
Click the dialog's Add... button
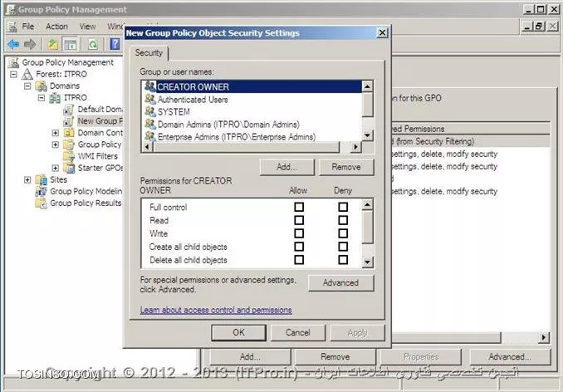pyautogui.click(x=286, y=167)
